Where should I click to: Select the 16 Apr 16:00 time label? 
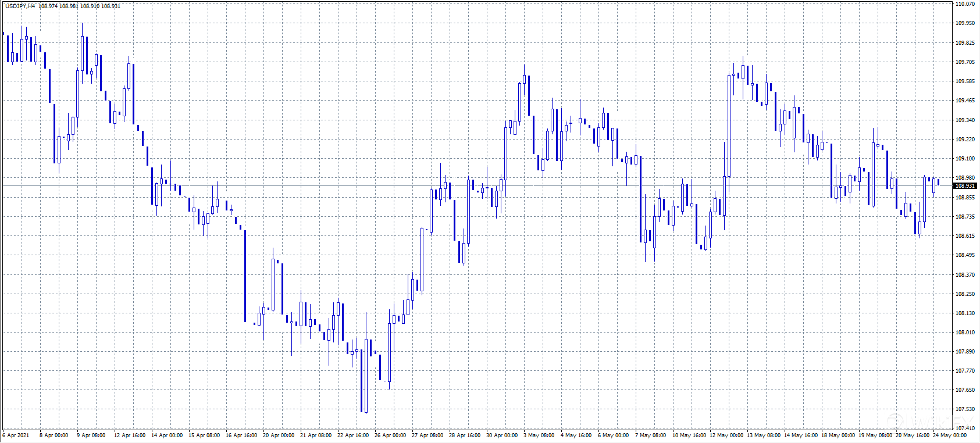pos(241,435)
